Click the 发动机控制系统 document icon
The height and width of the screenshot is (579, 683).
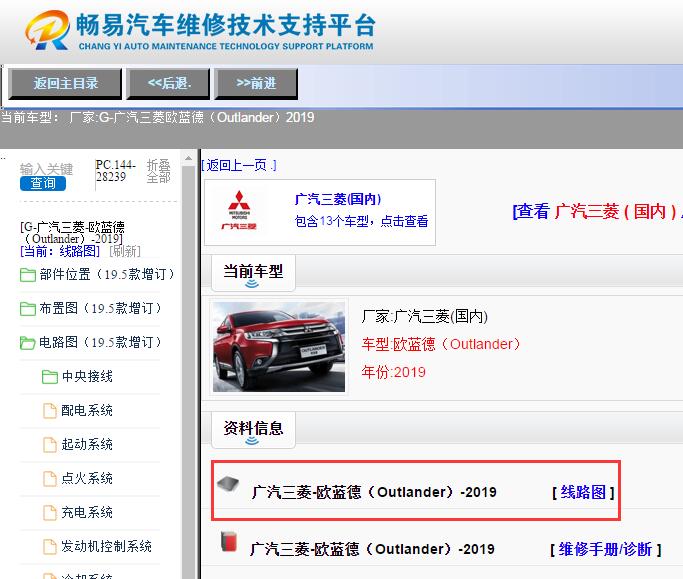(x=50, y=547)
